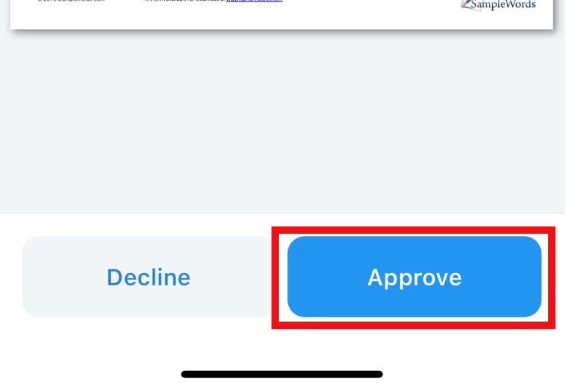This screenshot has width=567, height=392.
Task: Tap the black swipe bar at screen bottom
Action: (282, 375)
